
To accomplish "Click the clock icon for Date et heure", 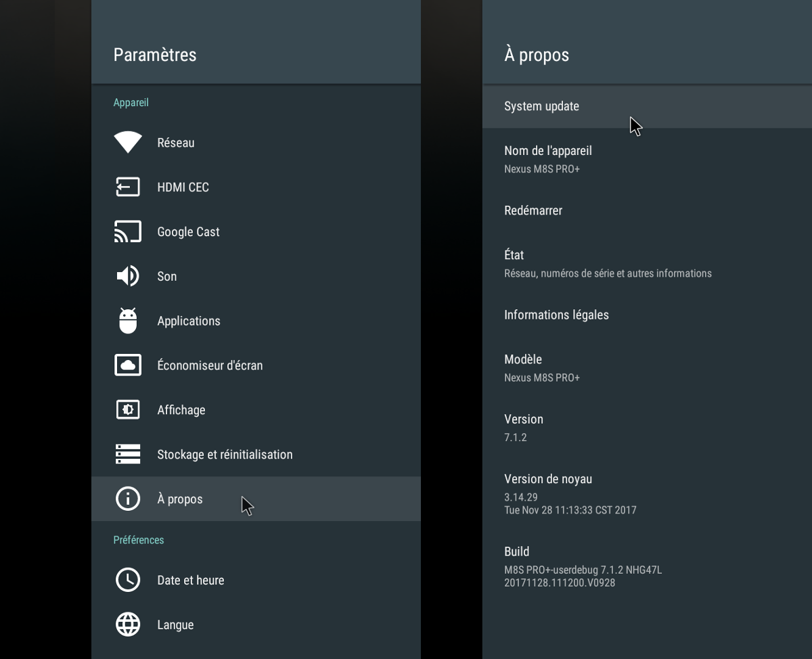I will point(128,580).
